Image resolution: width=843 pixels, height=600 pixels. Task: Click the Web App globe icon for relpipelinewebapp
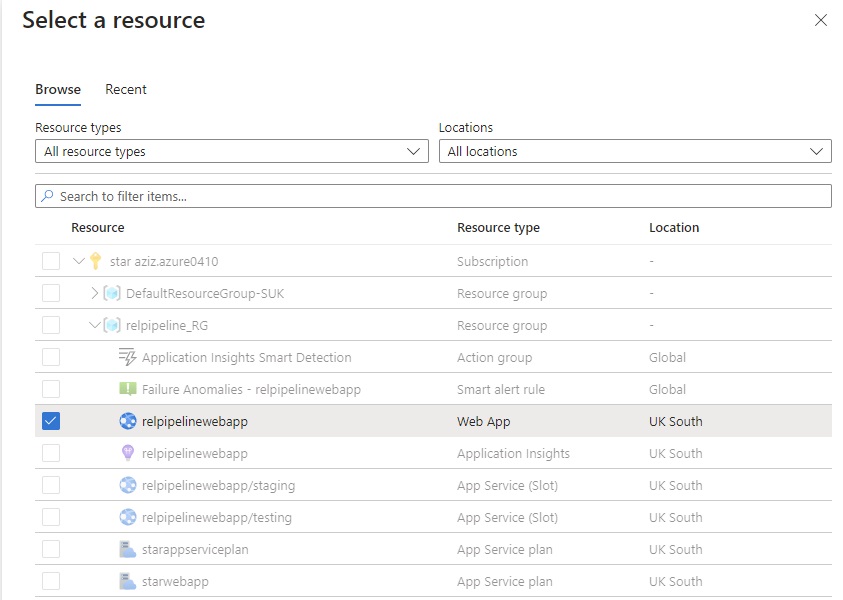tap(127, 421)
